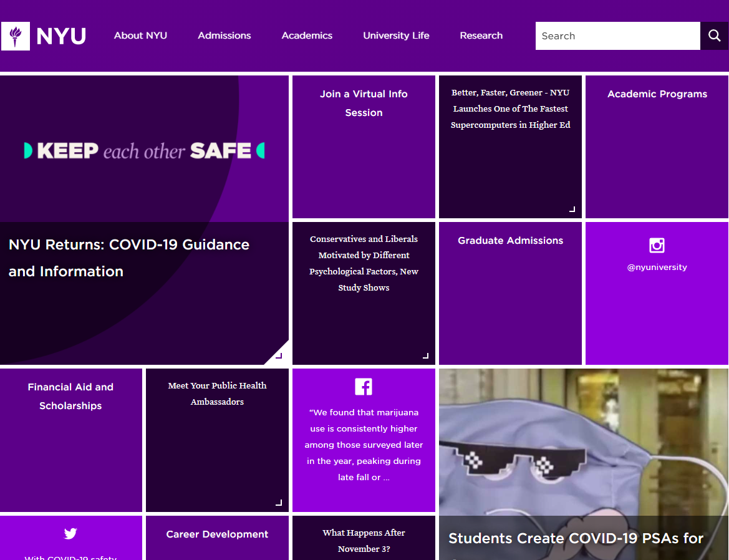The width and height of the screenshot is (729, 560).
Task: Read the Better, Faster, Greener supercomputer article
Action: click(510, 109)
